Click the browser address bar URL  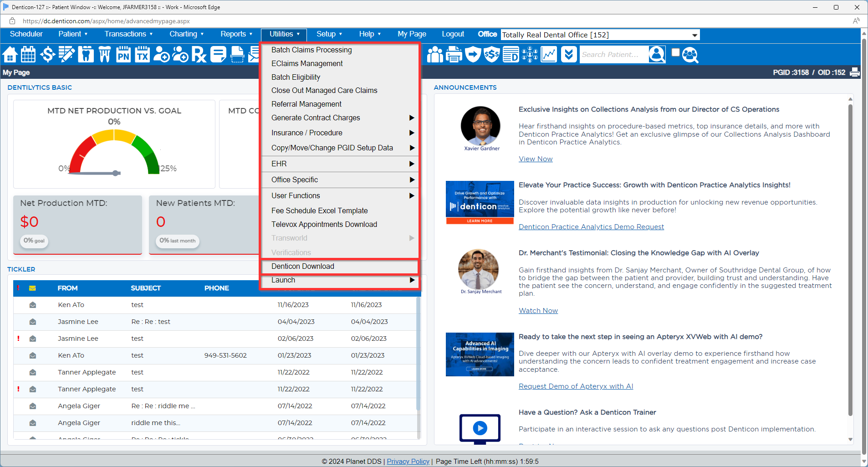[x=106, y=21]
